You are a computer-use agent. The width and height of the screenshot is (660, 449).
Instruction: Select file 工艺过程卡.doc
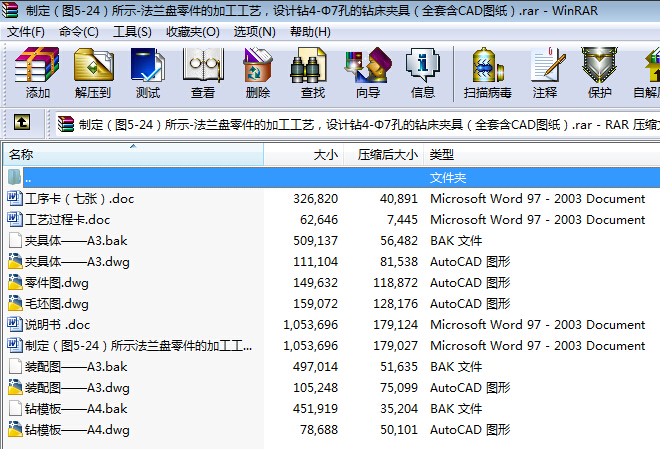pos(67,220)
